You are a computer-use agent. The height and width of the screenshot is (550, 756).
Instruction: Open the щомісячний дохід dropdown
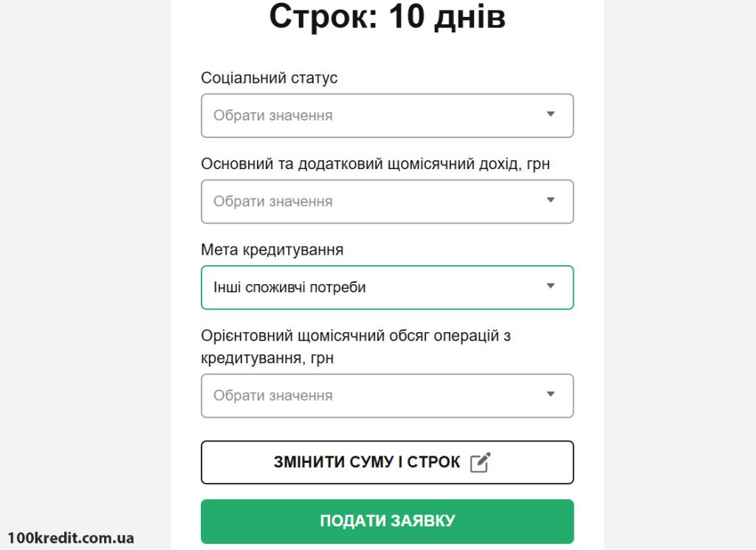(x=387, y=202)
